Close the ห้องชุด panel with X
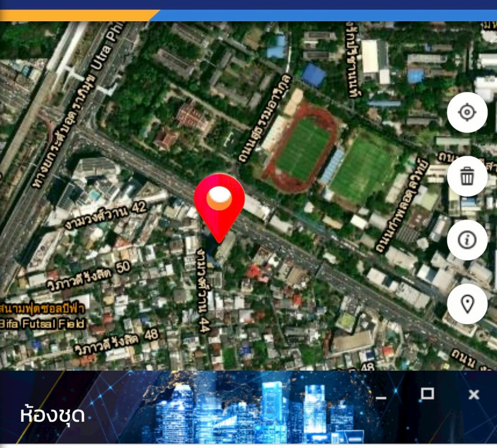497x448 pixels. coord(474,394)
